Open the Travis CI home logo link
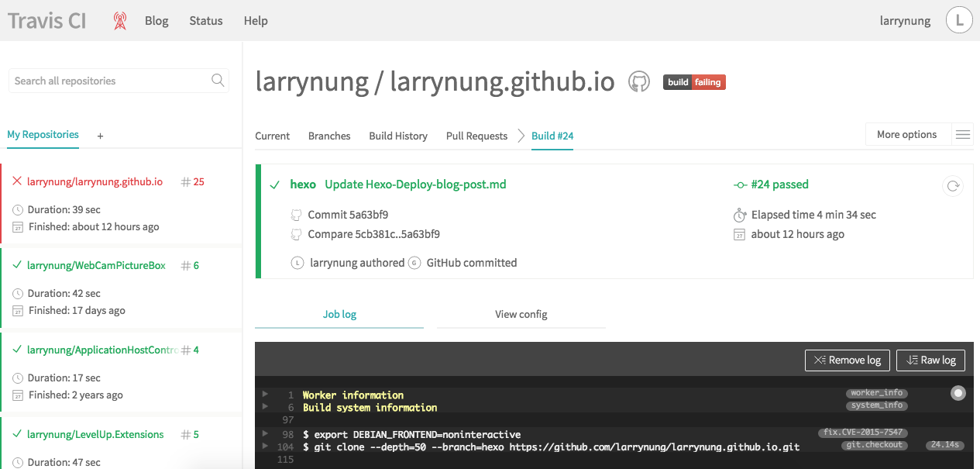 (46, 20)
